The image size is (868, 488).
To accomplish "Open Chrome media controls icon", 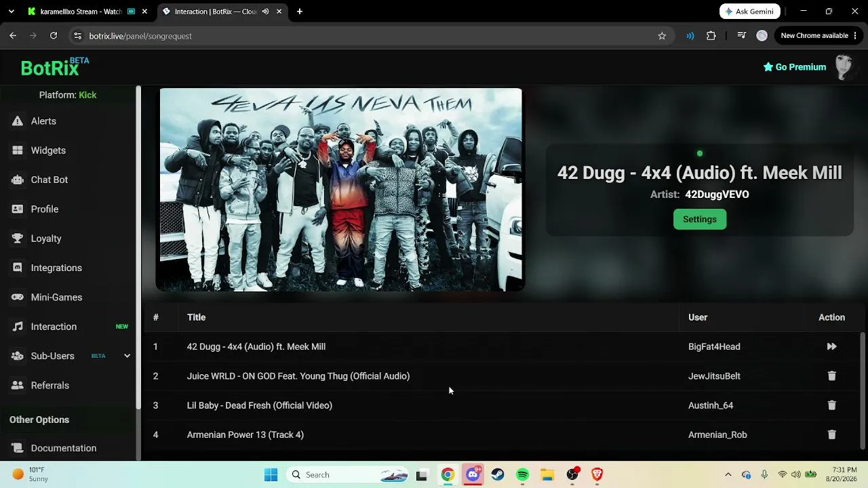I will pos(742,36).
